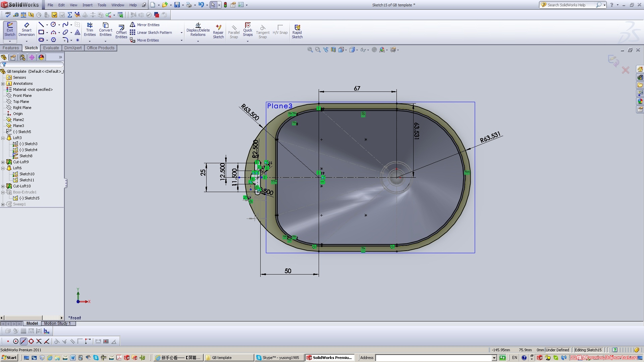
Task: Click the Windows Start button
Action: (9, 358)
